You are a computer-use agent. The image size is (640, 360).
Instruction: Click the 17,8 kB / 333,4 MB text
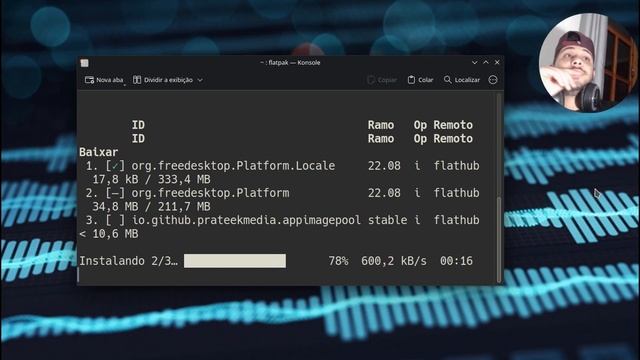point(151,180)
